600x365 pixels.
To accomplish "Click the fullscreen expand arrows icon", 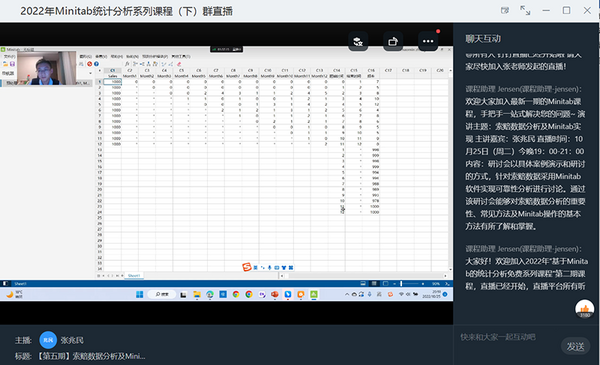I will pyautogui.click(x=525, y=10).
